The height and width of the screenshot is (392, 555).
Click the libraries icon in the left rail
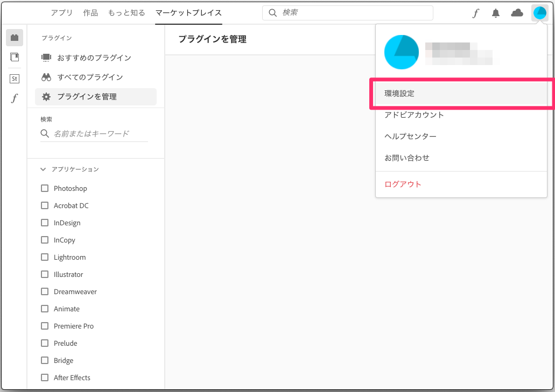point(14,57)
